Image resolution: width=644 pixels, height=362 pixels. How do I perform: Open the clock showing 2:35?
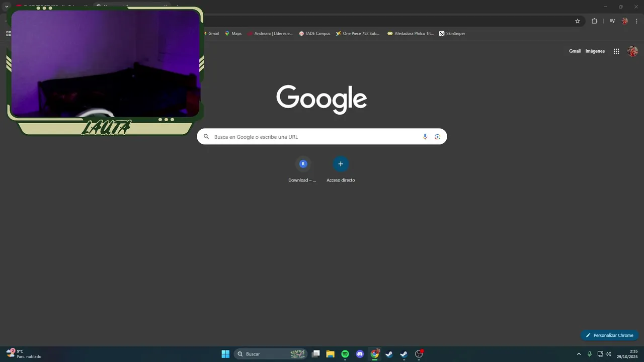[x=627, y=354]
